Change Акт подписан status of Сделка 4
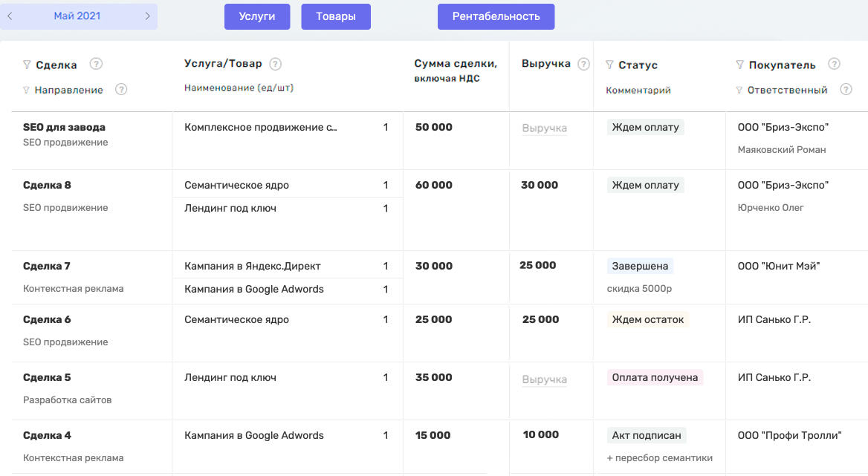 [647, 436]
